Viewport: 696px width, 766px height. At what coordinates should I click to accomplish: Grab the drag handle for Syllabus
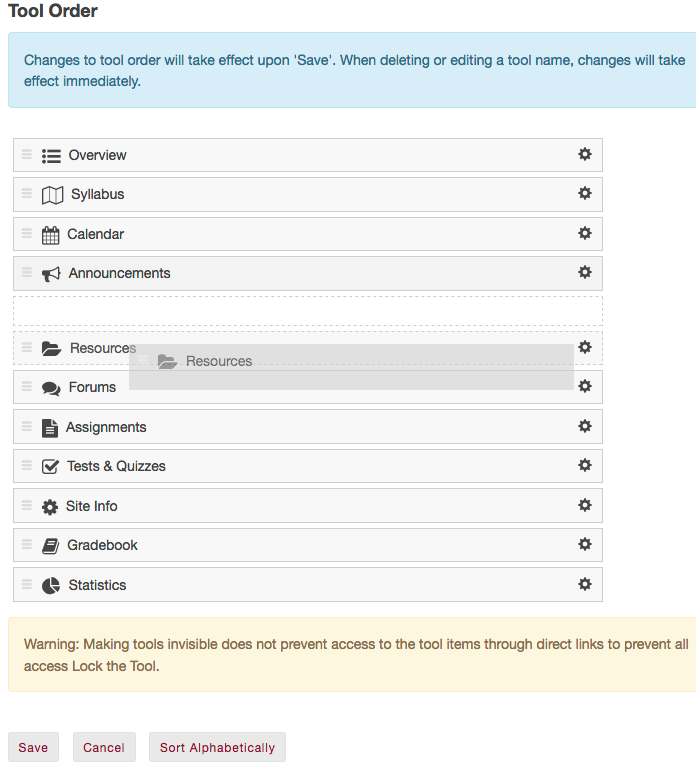27,193
